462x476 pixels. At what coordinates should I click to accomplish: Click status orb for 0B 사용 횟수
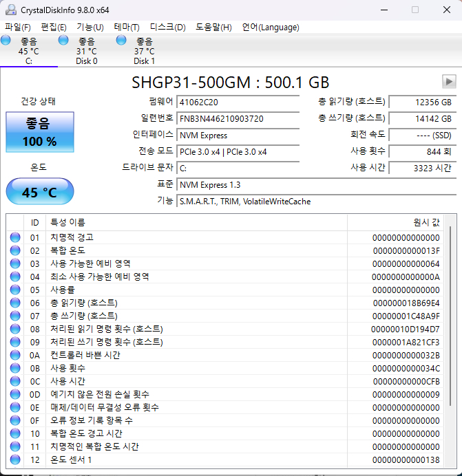tap(15, 368)
